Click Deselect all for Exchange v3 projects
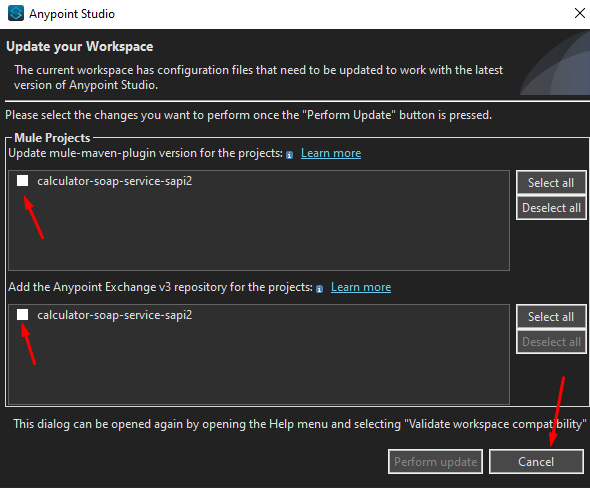The height and width of the screenshot is (488, 590). click(551, 342)
